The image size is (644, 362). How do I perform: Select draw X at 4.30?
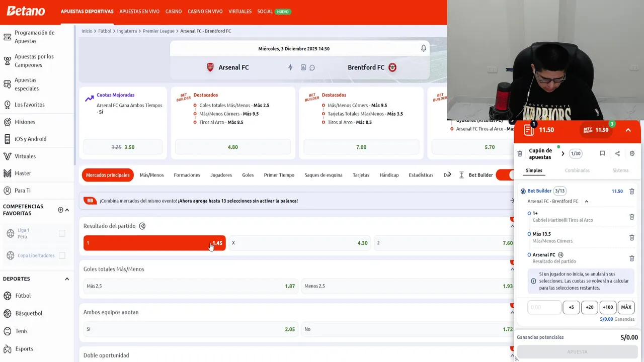[299, 243]
